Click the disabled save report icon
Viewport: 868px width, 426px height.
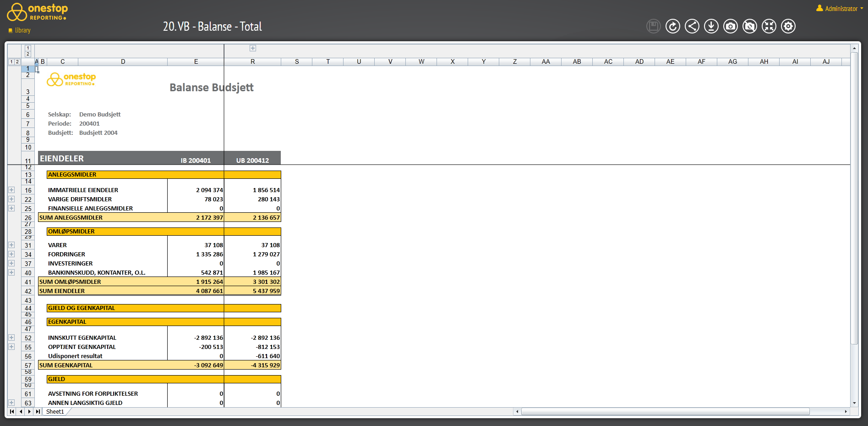[653, 26]
